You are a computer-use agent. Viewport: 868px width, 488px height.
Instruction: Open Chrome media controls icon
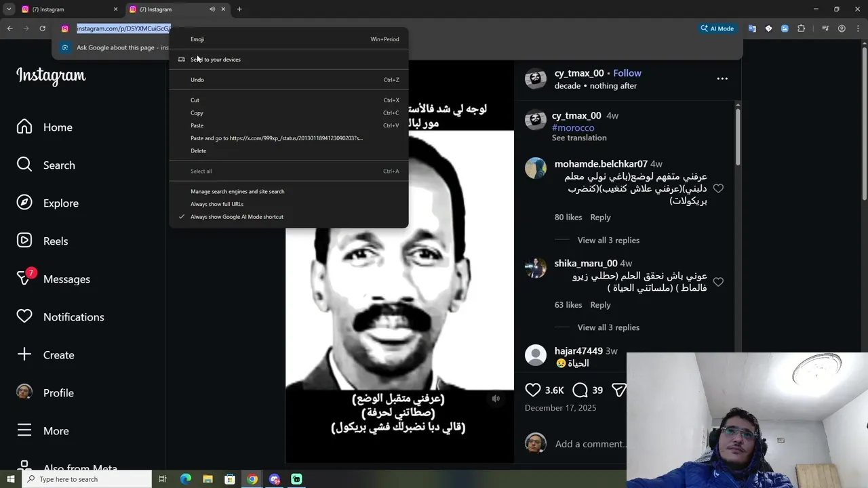pos(825,28)
